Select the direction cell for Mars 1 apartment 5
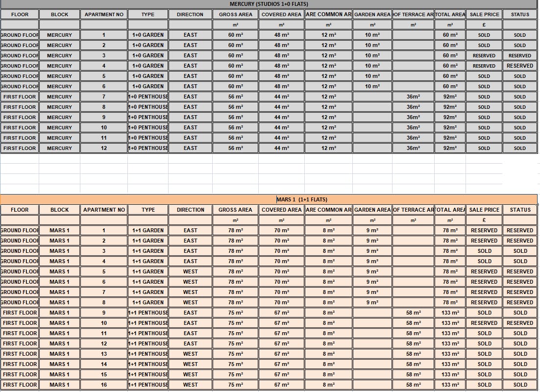 (x=191, y=271)
